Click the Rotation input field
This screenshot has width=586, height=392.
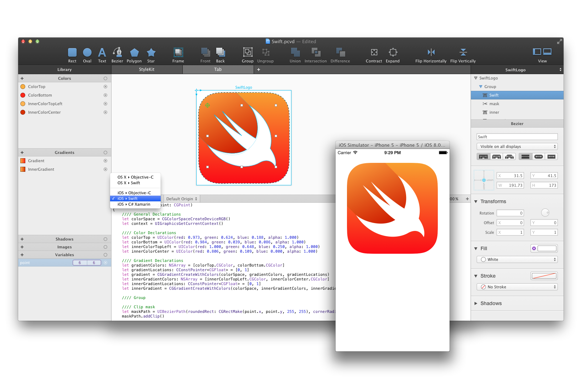510,213
